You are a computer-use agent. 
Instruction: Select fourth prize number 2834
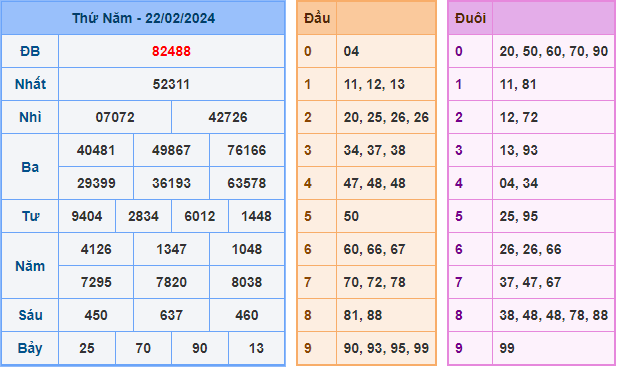click(143, 216)
